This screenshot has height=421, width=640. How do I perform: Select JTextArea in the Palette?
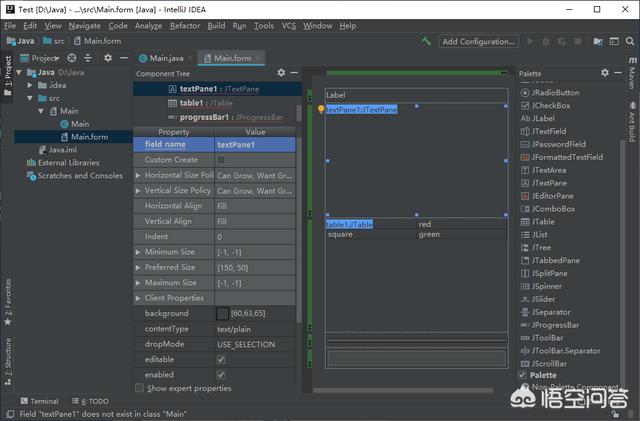pyautogui.click(x=543, y=170)
